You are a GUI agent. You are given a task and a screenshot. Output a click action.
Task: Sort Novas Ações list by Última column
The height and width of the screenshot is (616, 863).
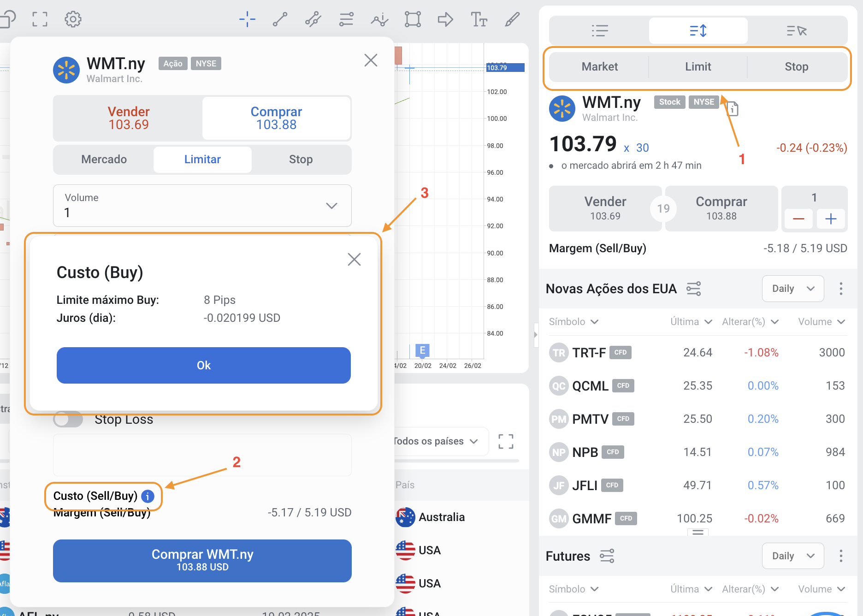point(691,322)
